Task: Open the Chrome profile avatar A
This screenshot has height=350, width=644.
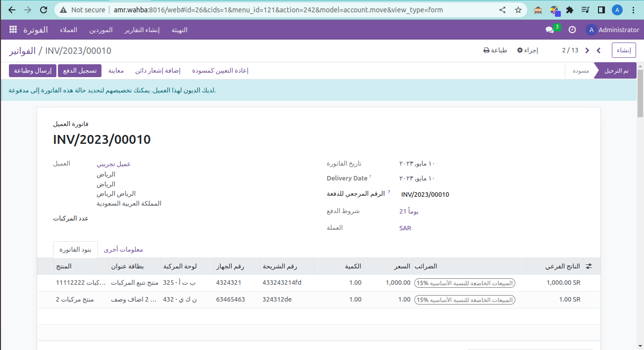Action: 617,10
